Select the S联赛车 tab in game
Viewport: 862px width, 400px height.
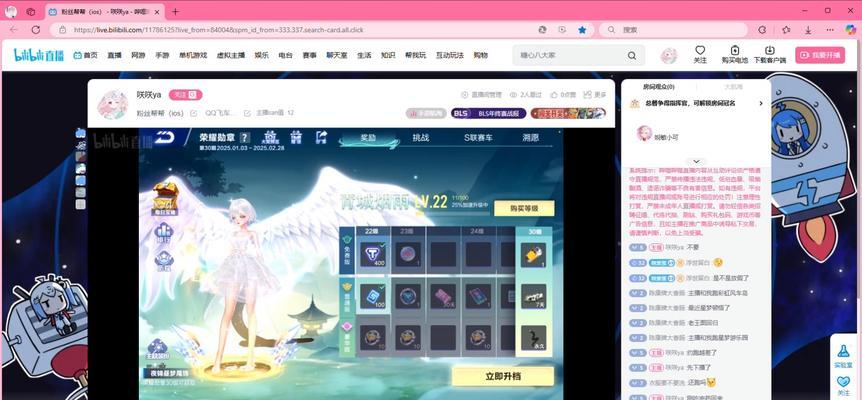(x=478, y=138)
